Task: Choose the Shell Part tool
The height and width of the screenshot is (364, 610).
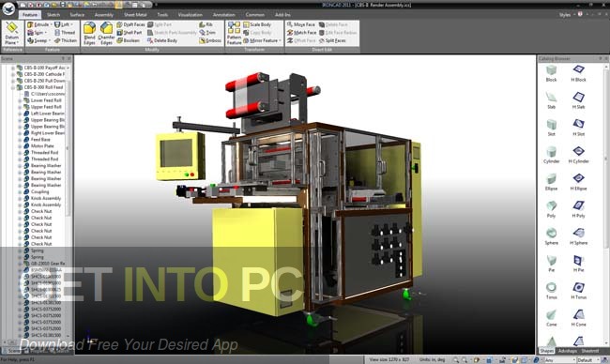Action: [x=130, y=33]
